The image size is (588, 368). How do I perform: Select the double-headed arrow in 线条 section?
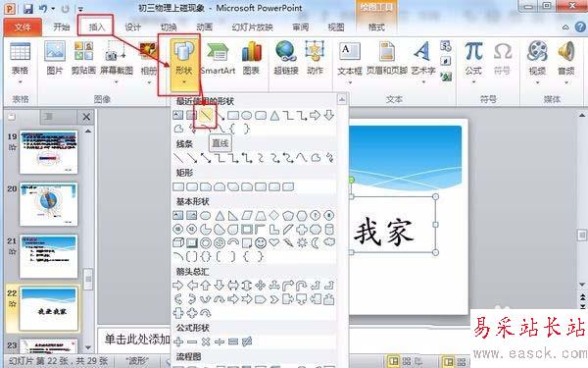[x=206, y=158]
